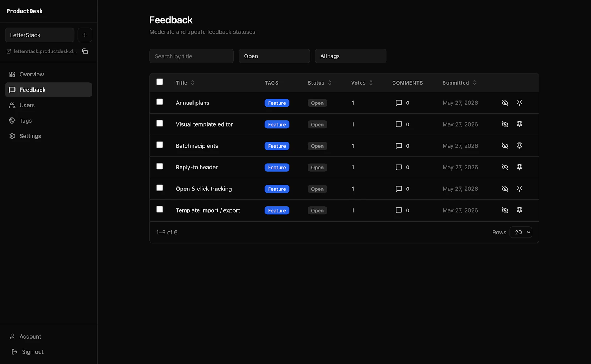
Task: Check the Reply-to header row checkbox
Action: click(x=160, y=166)
